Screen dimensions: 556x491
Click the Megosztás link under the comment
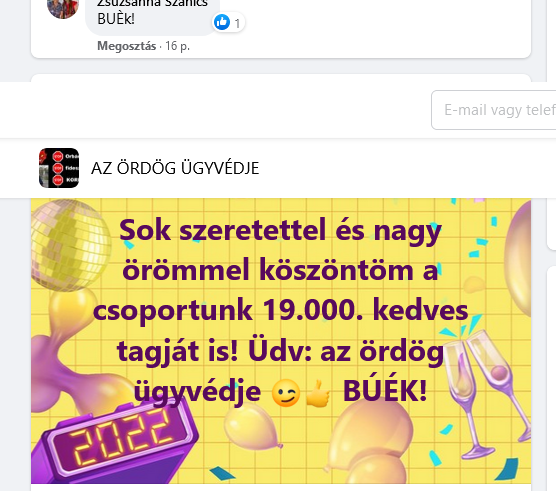coord(127,46)
